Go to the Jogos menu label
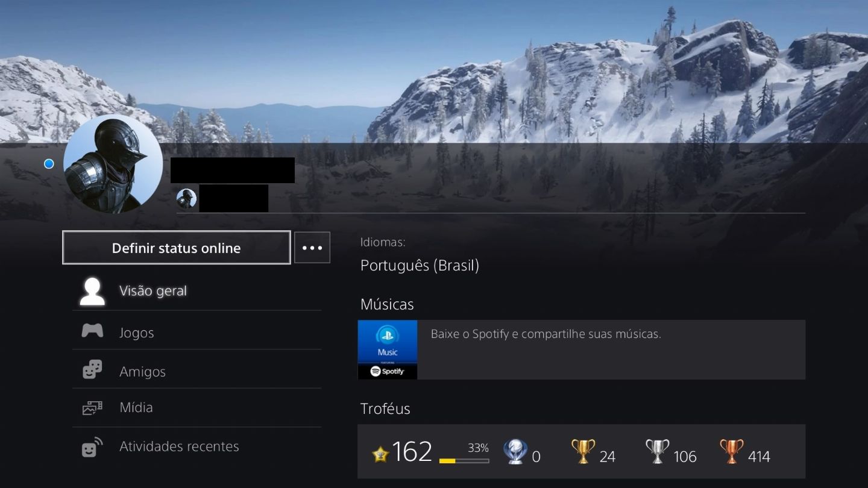This screenshot has height=488, width=868. tap(137, 333)
